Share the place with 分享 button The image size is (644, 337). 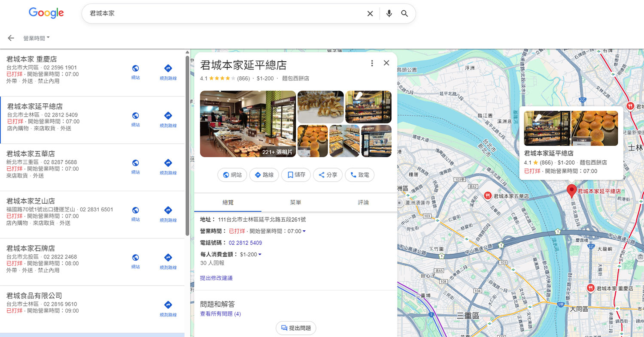[x=328, y=175]
